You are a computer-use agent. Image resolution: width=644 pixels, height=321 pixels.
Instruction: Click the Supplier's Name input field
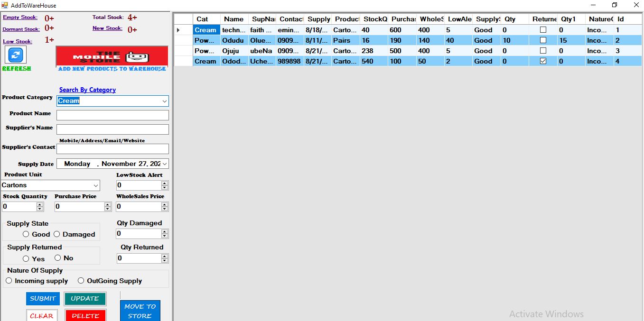[112, 129]
